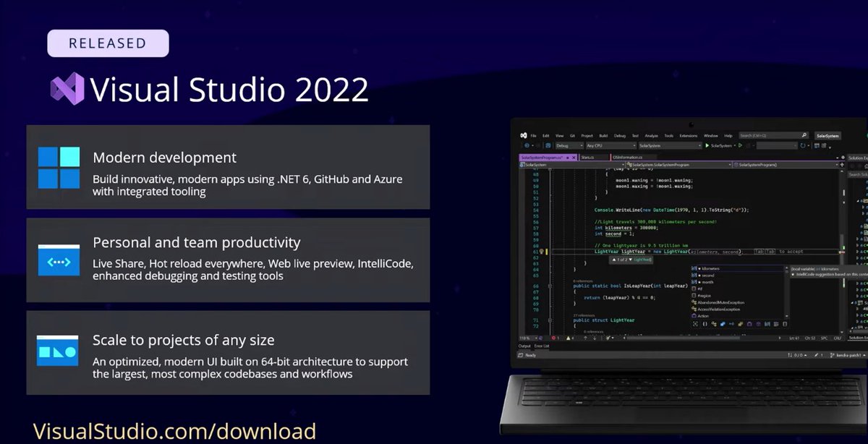Pin the SolarSystemProgram.cs tab

(568, 157)
